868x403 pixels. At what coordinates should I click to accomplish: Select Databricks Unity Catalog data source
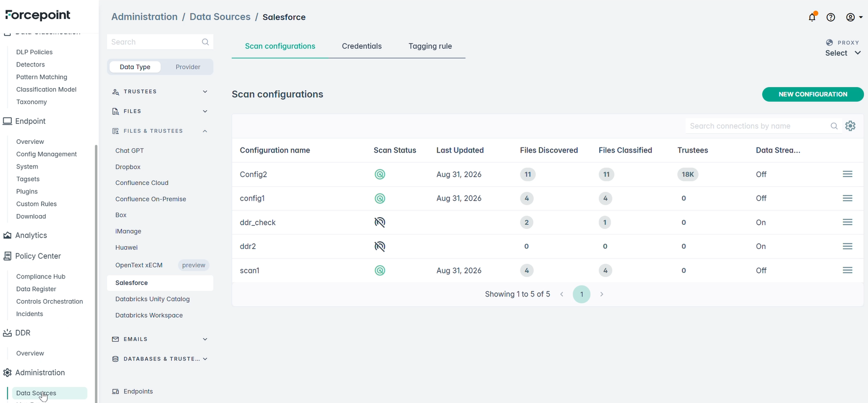(153, 299)
